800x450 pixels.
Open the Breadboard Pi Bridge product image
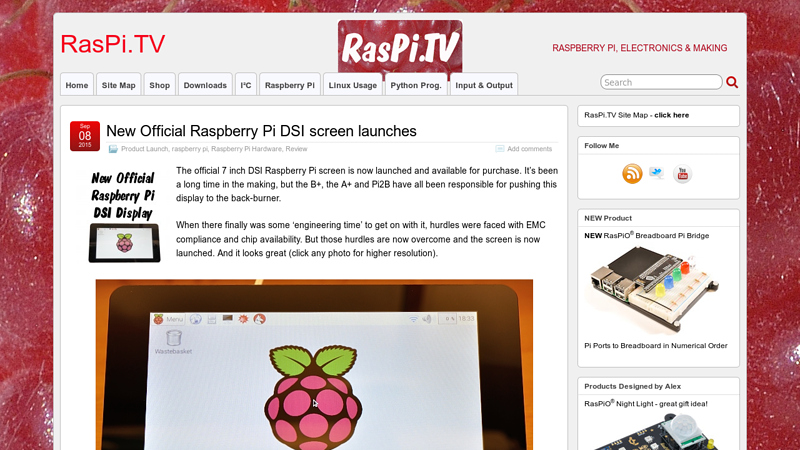coord(655,288)
